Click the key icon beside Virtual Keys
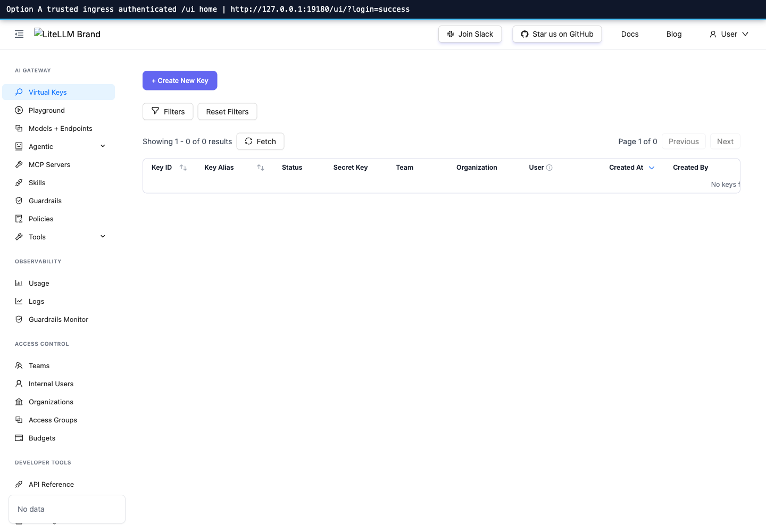The height and width of the screenshot is (532, 766). pyautogui.click(x=19, y=92)
